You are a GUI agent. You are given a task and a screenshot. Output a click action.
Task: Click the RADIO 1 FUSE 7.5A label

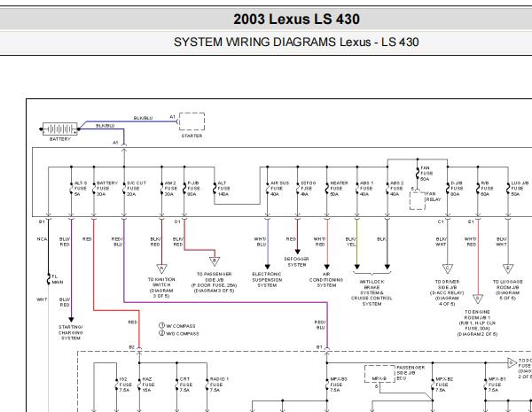coord(219,385)
